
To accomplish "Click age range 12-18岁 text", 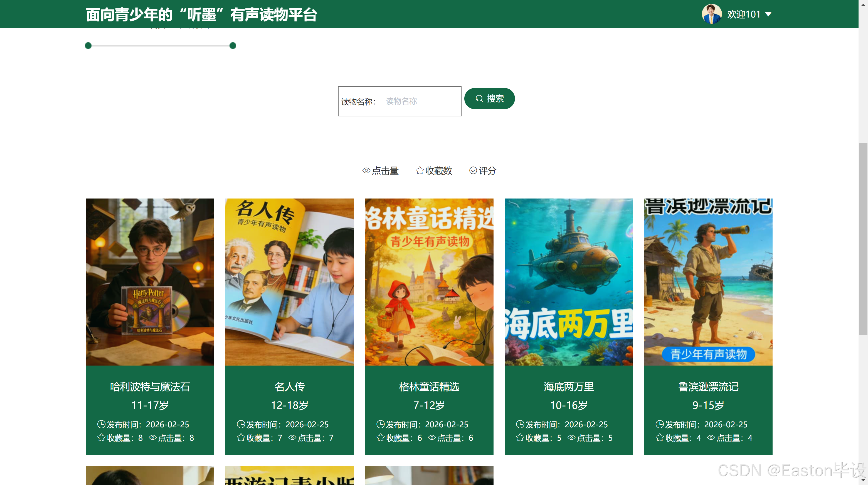I will (289, 405).
